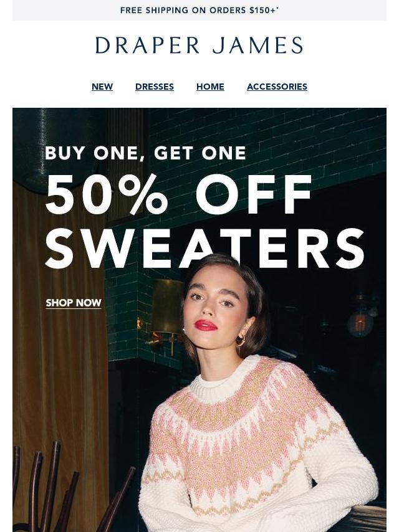This screenshot has width=399, height=532.
Task: Open the HOME navigation link
Action: [210, 87]
